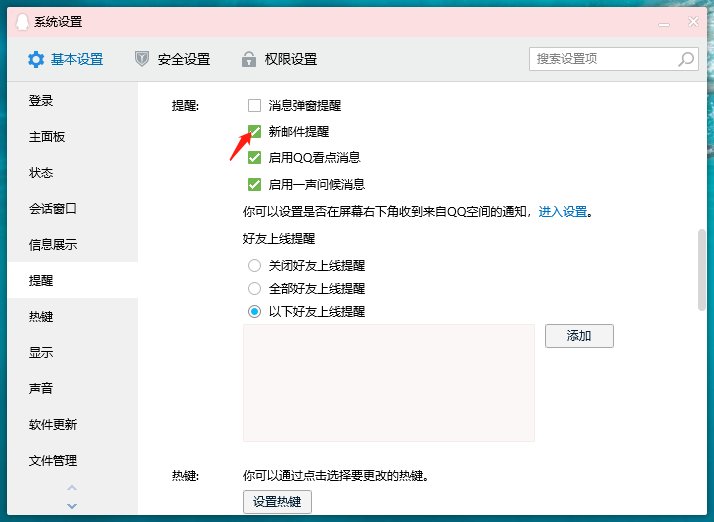Open 声音 in the sidebar

click(72, 389)
